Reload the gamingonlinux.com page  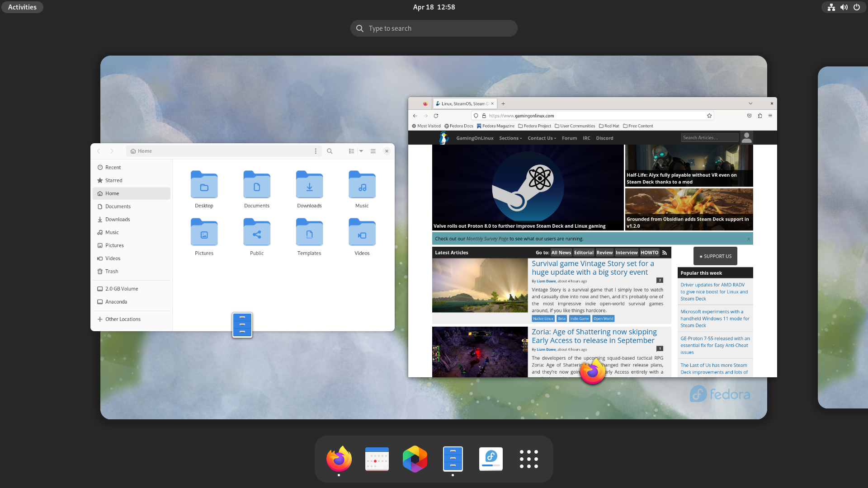(x=435, y=116)
